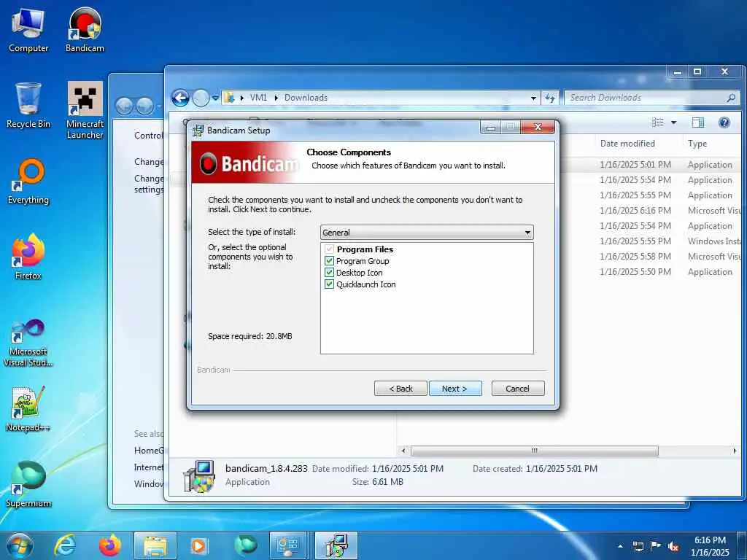This screenshot has width=747, height=560.
Task: Change the view with the views icon
Action: tap(658, 122)
